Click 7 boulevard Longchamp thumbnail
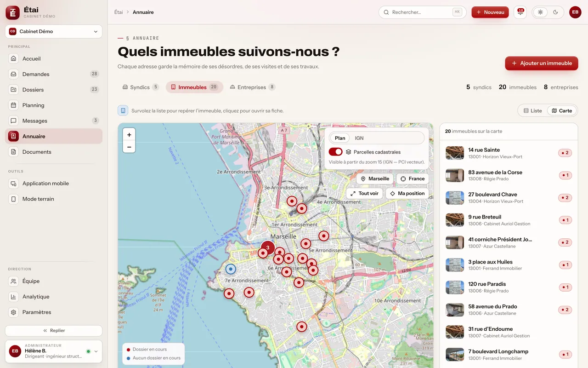This screenshot has height=368, width=588. point(455,355)
